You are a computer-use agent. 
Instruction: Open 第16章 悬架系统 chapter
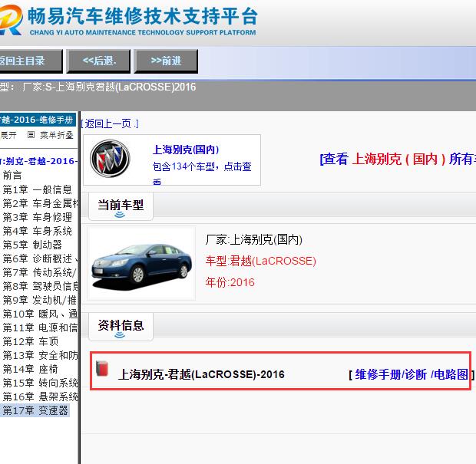pyautogui.click(x=40, y=397)
